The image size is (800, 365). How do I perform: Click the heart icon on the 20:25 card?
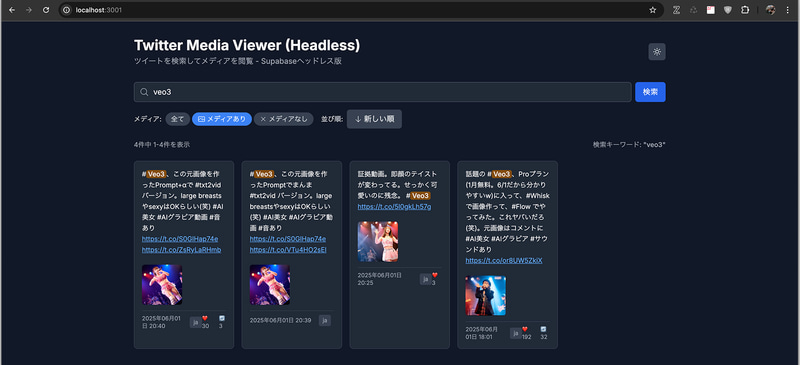435,275
